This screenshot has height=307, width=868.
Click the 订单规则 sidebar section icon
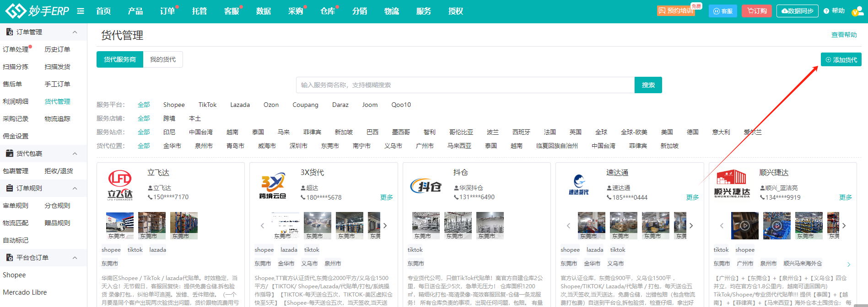[x=9, y=188]
